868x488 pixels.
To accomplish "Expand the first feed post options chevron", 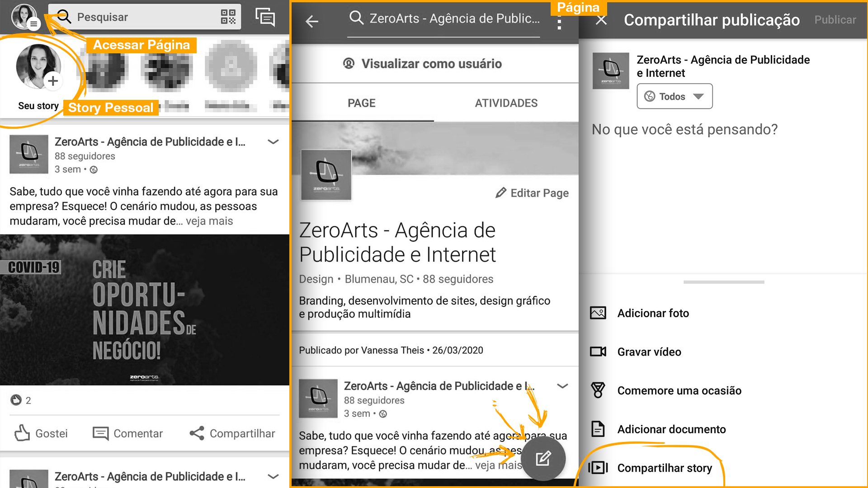I will tap(273, 142).
